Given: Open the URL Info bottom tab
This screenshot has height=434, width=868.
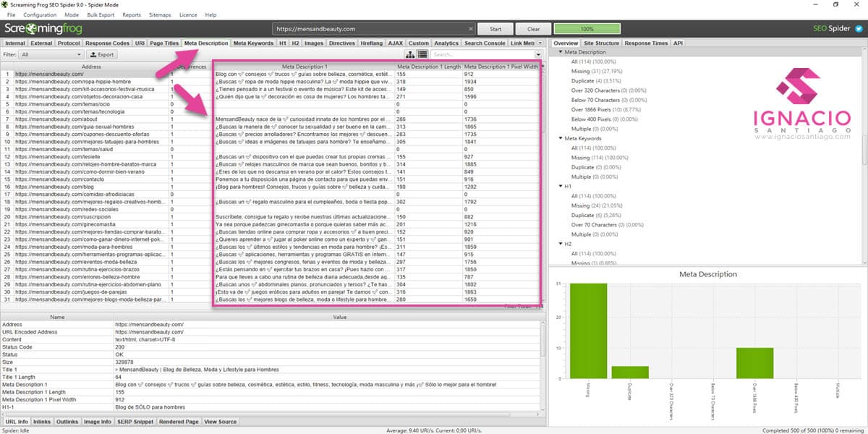Looking at the screenshot, I should 17,421.
